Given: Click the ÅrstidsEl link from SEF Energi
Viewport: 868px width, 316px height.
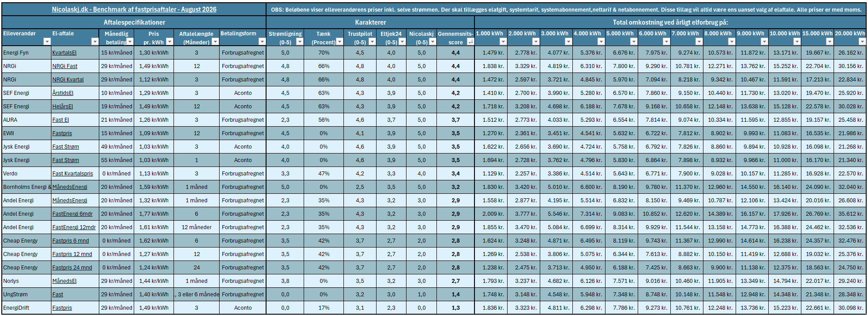Looking at the screenshot, I should pos(63,93).
